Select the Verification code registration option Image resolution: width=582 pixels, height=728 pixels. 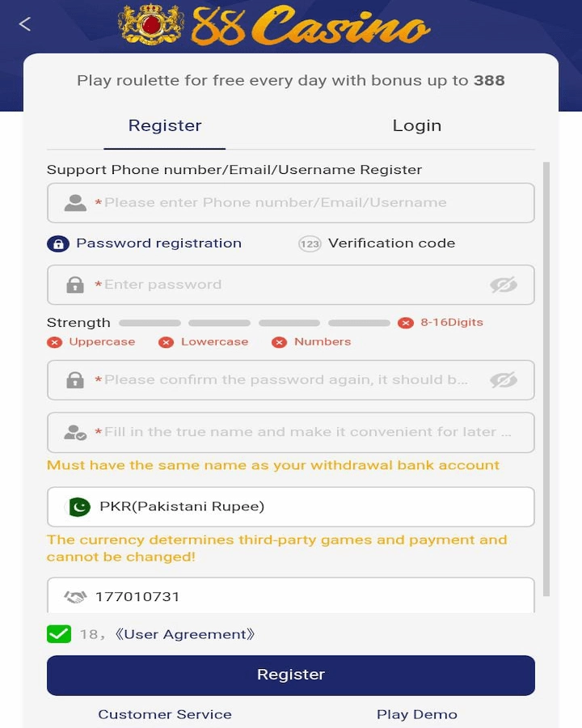(377, 243)
